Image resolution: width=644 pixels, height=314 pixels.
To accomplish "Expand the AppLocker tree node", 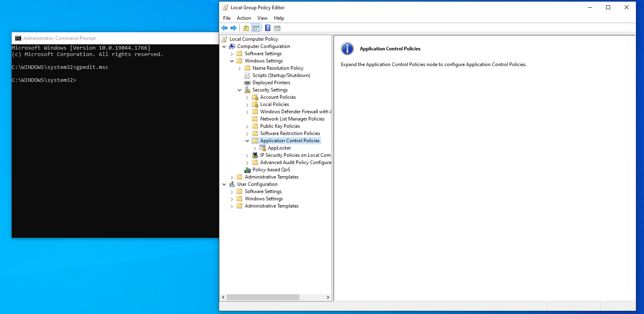I will coord(255,148).
